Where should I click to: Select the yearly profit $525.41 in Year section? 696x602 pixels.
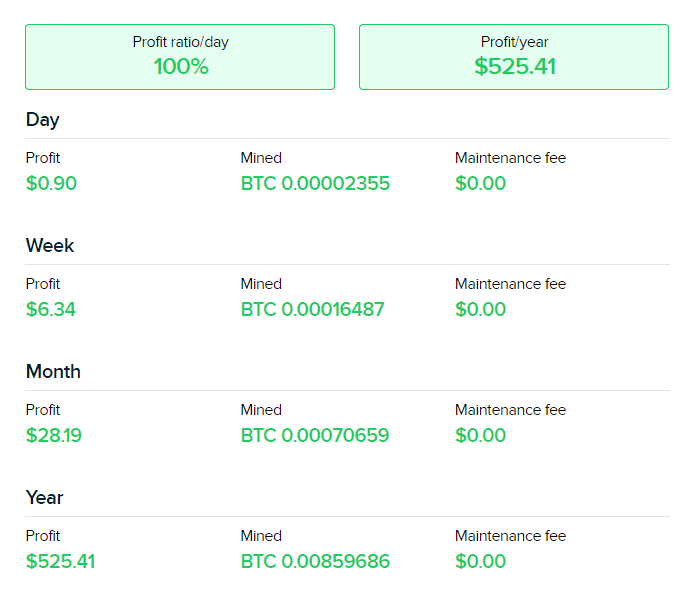coord(60,562)
